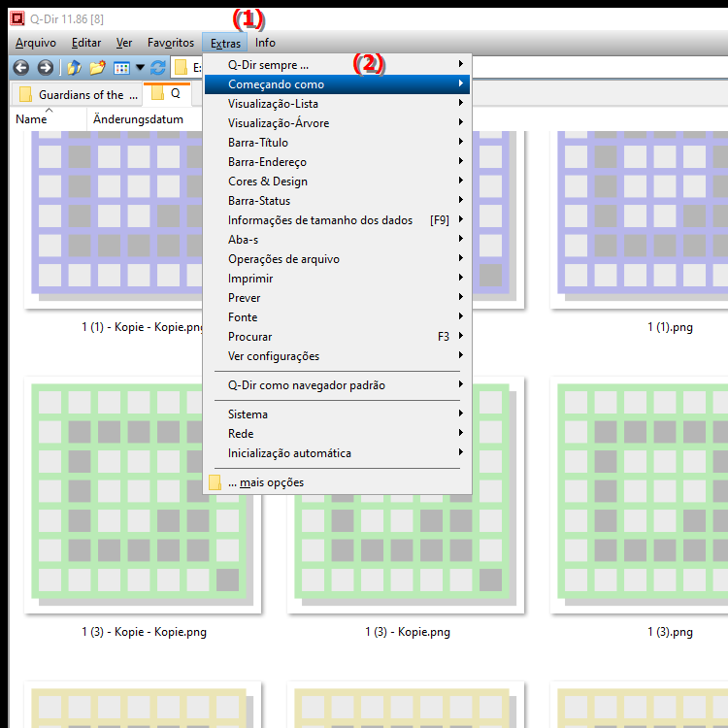728x728 pixels.
Task: Click the file name 1 (3).png
Action: [670, 632]
